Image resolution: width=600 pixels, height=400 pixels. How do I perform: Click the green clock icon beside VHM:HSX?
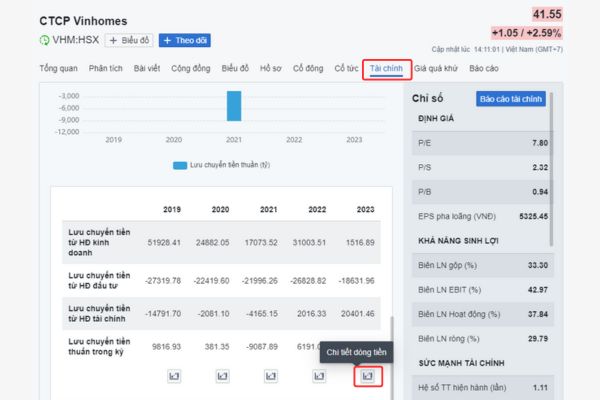[x=45, y=40]
